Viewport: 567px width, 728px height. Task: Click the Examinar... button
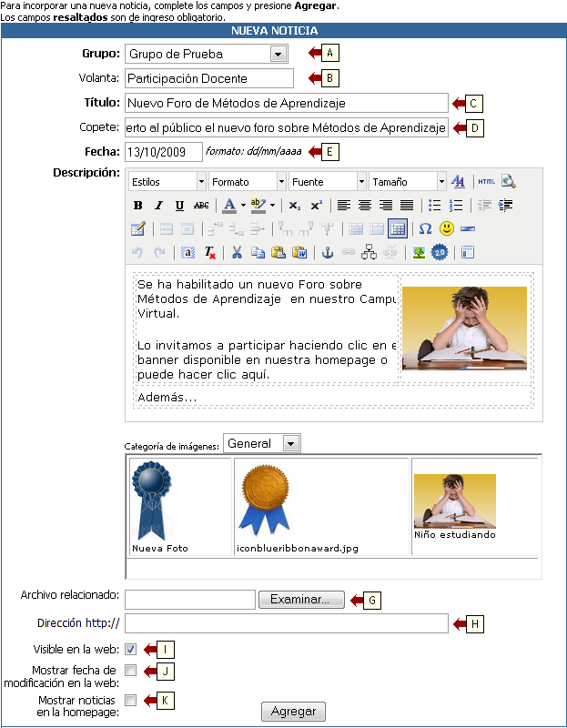point(301,600)
